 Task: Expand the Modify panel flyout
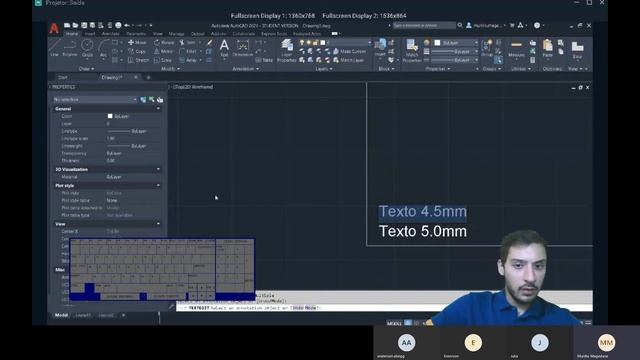pos(170,69)
